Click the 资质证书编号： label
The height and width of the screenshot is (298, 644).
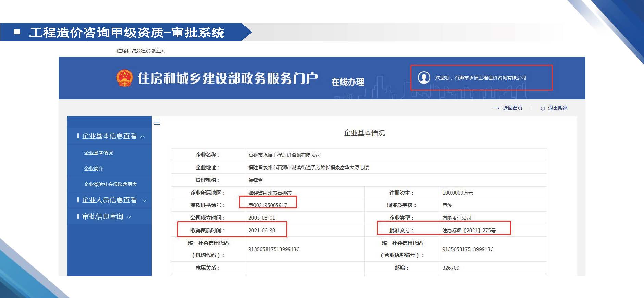tap(208, 205)
